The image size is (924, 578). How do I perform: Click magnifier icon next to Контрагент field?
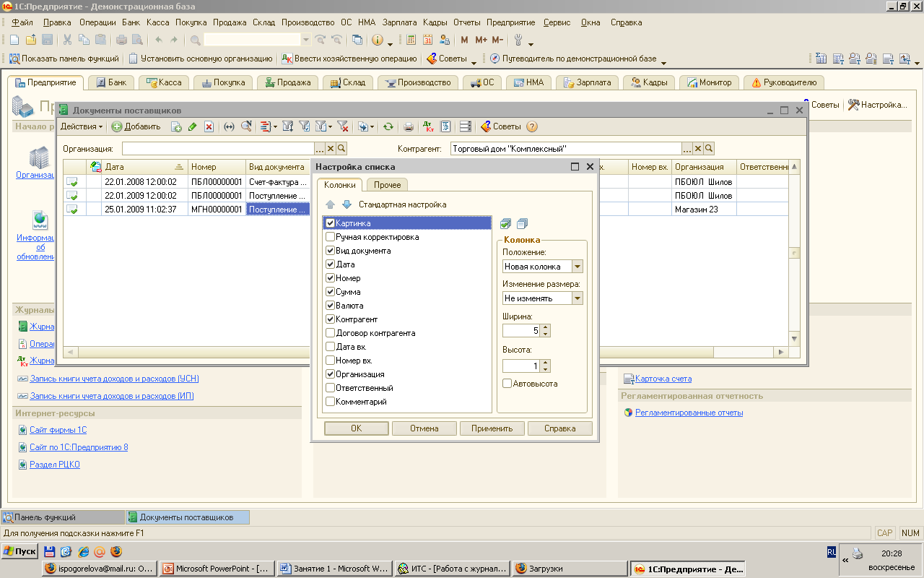click(709, 148)
